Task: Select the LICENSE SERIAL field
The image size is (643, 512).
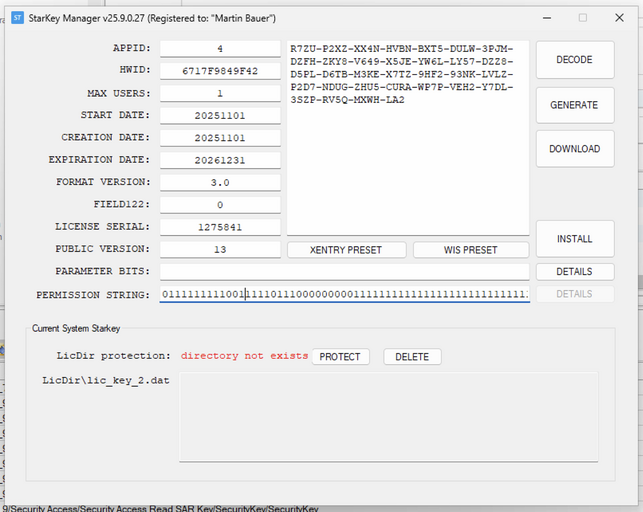Action: 220,227
